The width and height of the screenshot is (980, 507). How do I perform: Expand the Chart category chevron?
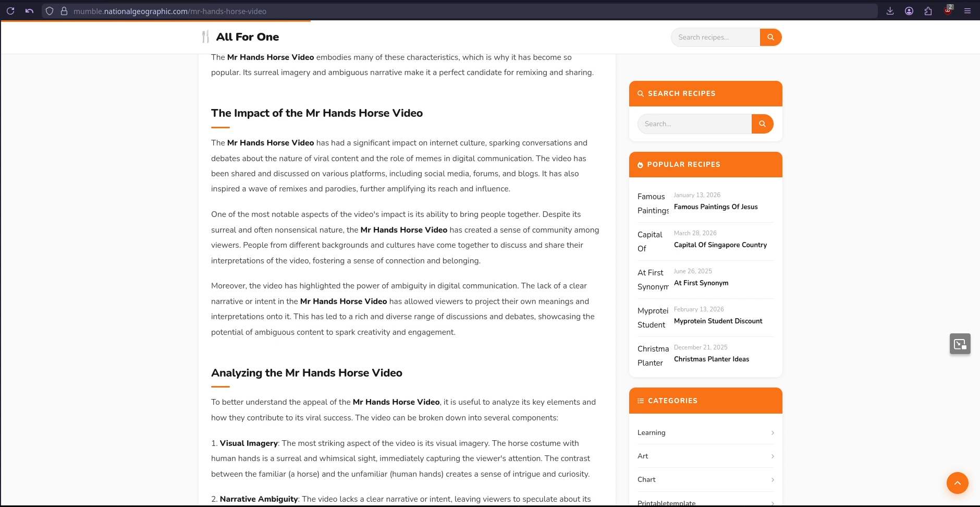pos(772,480)
